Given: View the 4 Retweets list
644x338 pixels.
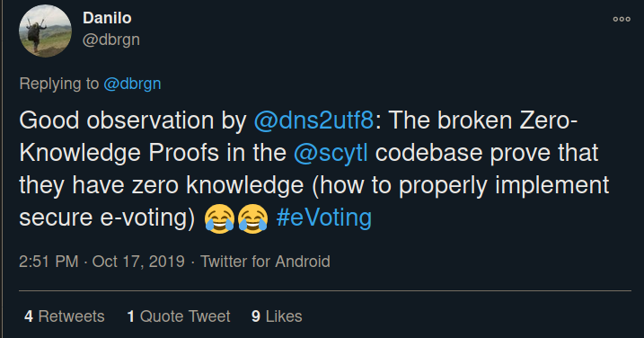Looking at the screenshot, I should click(x=65, y=316).
